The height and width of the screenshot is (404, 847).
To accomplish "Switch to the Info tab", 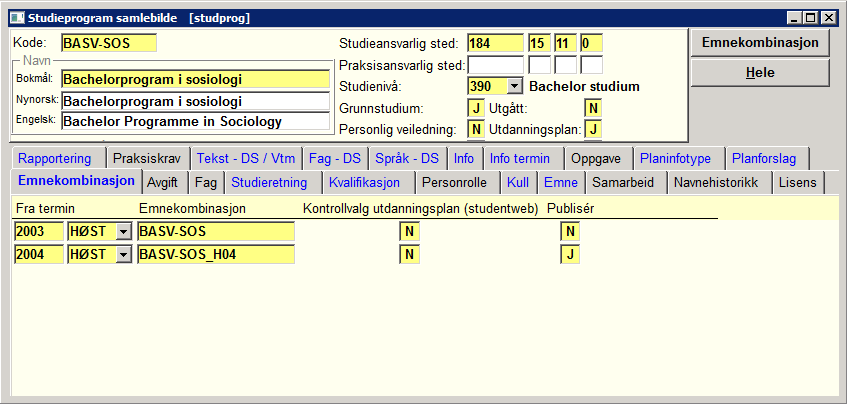I will tap(463, 159).
